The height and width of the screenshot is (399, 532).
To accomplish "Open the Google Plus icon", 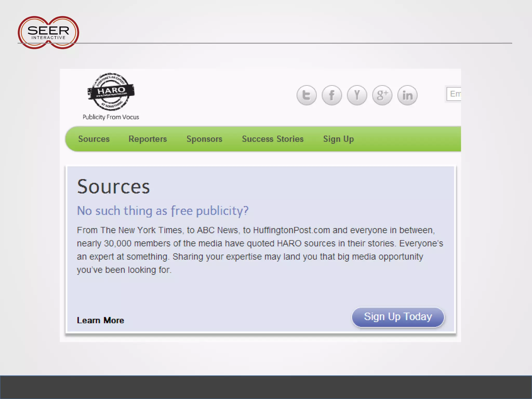I will click(382, 95).
